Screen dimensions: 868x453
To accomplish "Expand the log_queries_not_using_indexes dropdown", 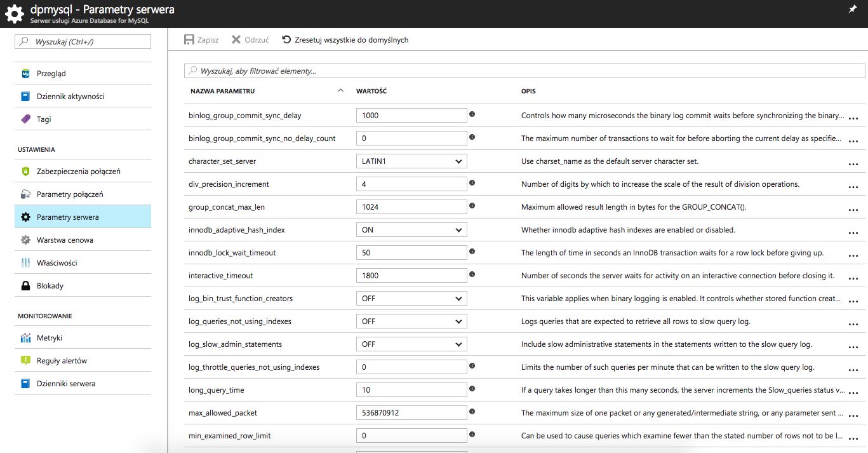I will [411, 321].
